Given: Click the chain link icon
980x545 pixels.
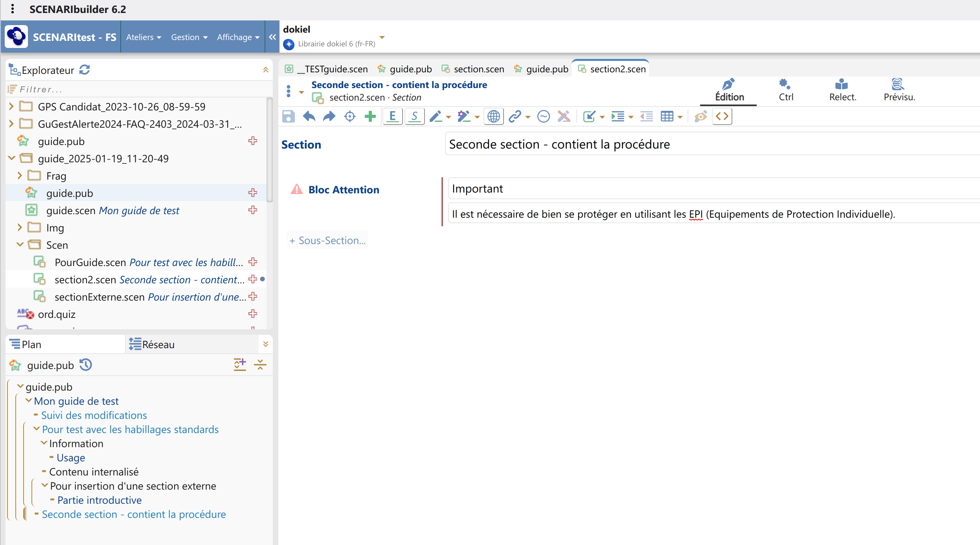Looking at the screenshot, I should 515,117.
